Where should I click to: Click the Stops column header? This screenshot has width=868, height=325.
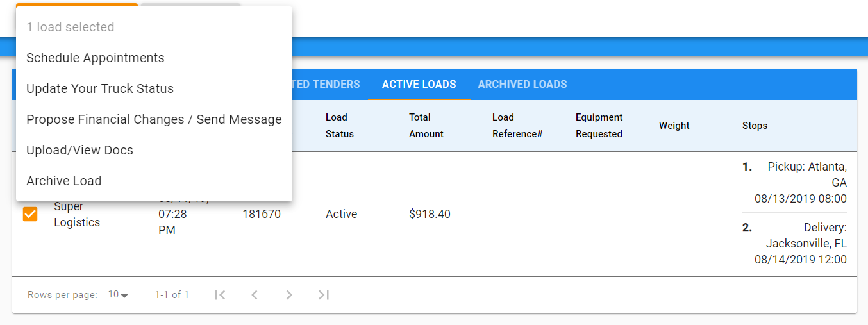point(755,126)
